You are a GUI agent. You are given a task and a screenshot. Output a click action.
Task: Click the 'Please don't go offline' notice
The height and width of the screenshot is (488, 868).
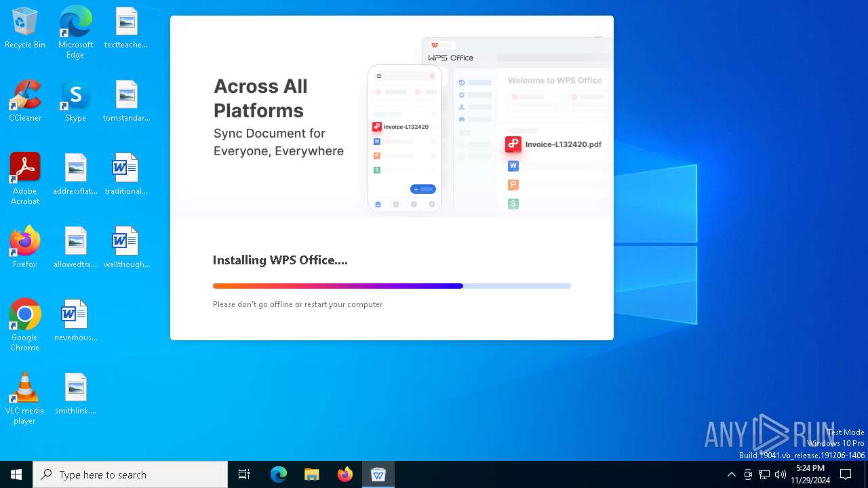click(298, 304)
